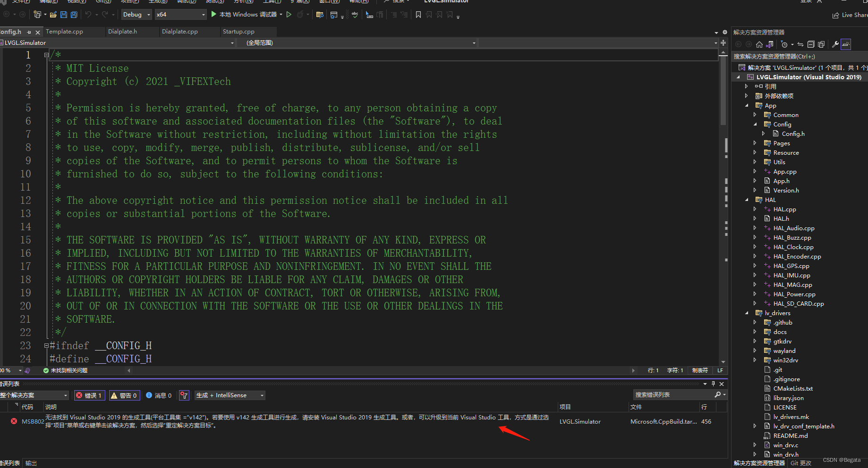The width and height of the screenshot is (868, 468).
Task: Click the 搜索错误列表 search field
Action: pos(675,395)
